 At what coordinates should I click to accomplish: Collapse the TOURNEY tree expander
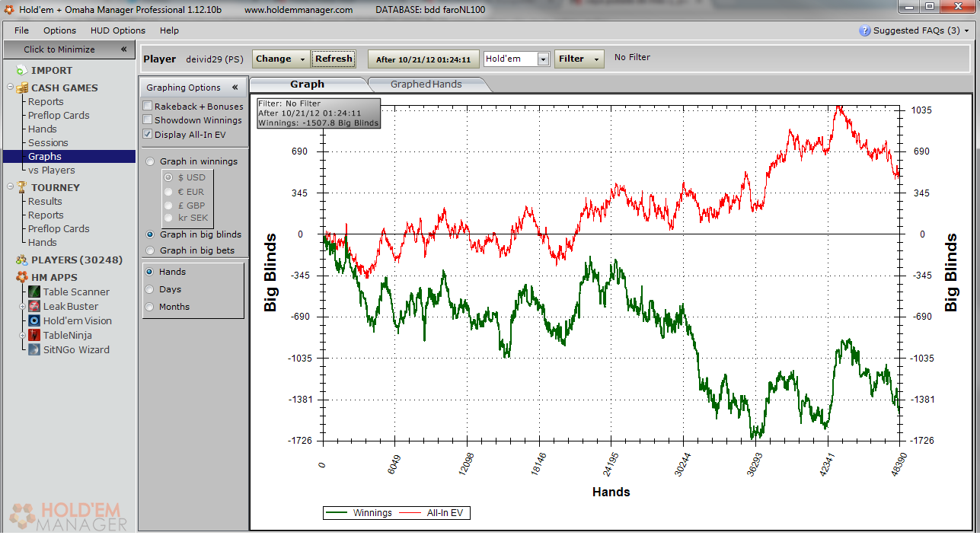(10, 187)
